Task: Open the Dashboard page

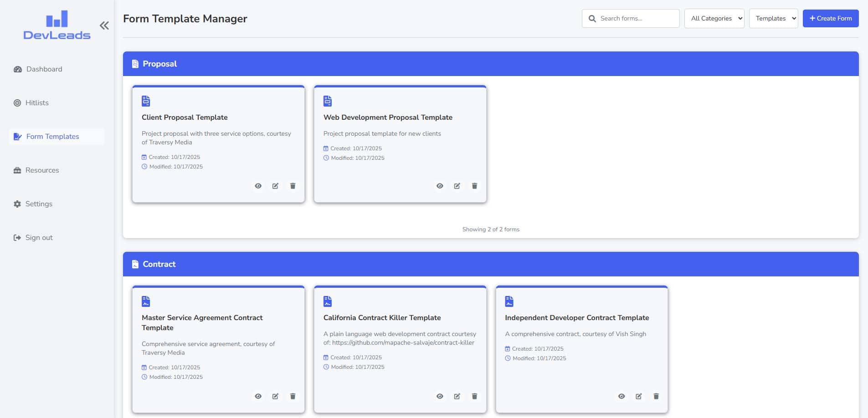Action: [x=56, y=69]
